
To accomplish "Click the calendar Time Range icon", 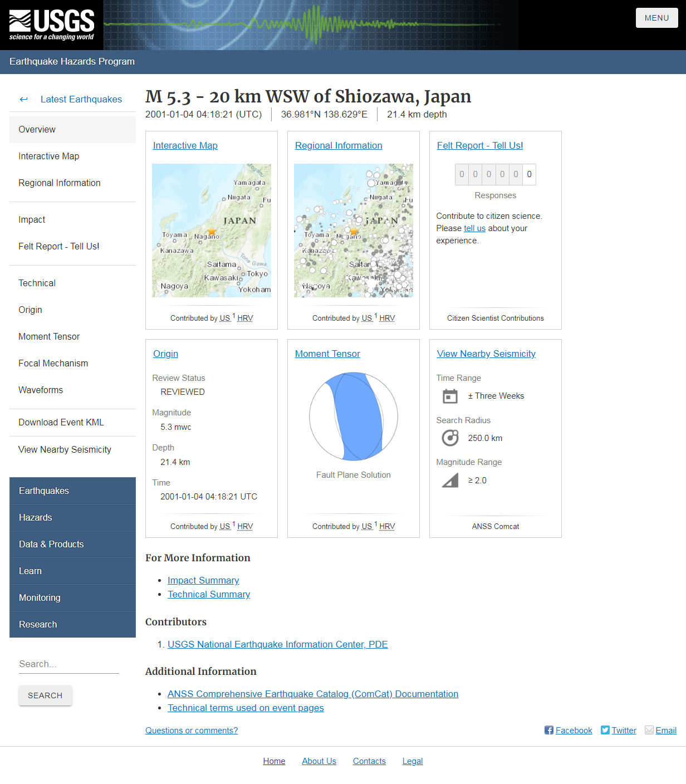I will (450, 396).
